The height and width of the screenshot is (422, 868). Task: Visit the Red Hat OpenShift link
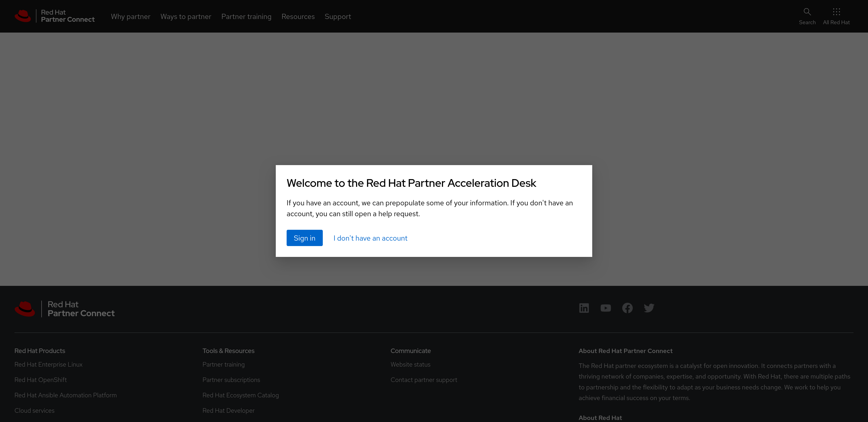pos(40,380)
